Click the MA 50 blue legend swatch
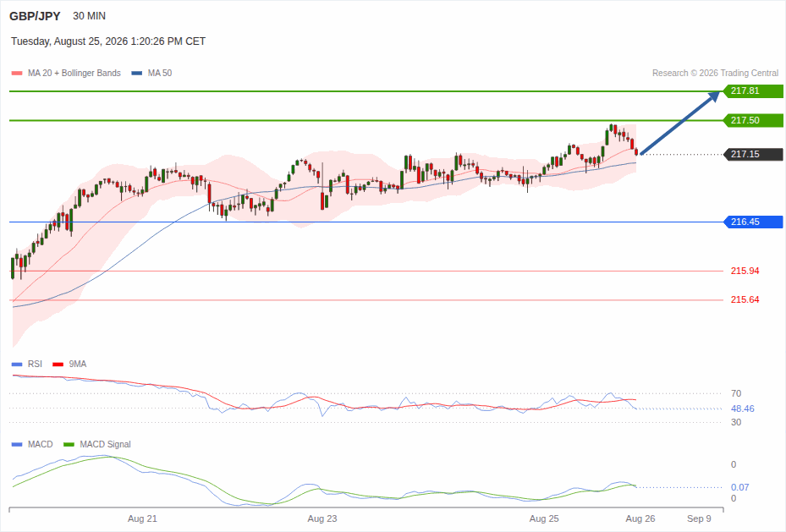This screenshot has height=532, width=786. tap(137, 73)
